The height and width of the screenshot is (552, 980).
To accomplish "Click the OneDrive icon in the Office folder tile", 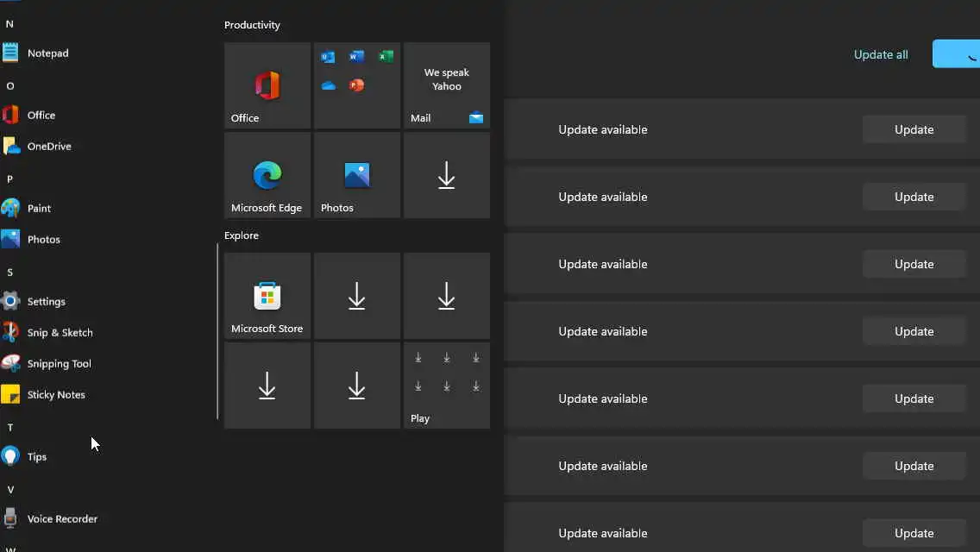I will tap(328, 85).
